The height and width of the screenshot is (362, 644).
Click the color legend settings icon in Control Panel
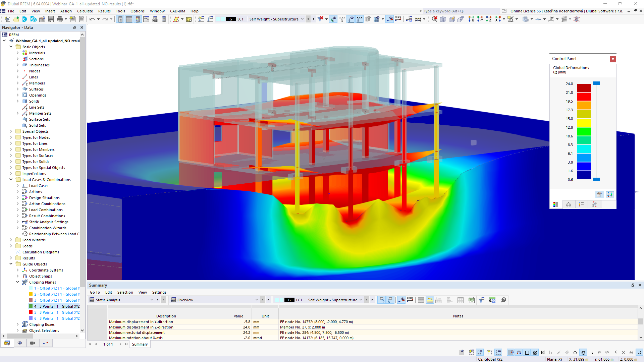click(610, 194)
